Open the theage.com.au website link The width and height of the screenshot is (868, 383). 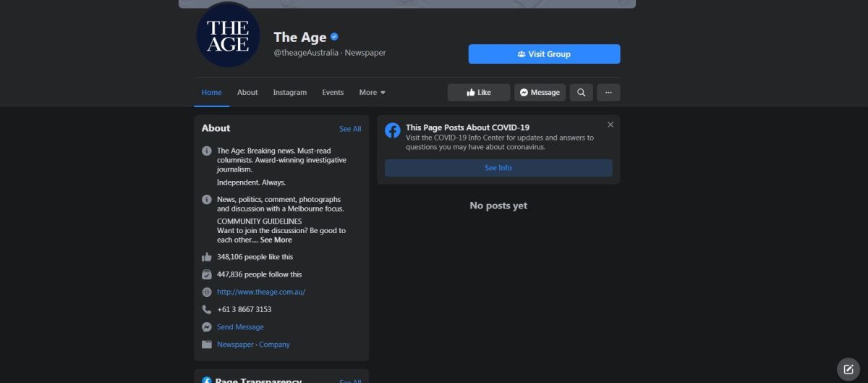261,292
